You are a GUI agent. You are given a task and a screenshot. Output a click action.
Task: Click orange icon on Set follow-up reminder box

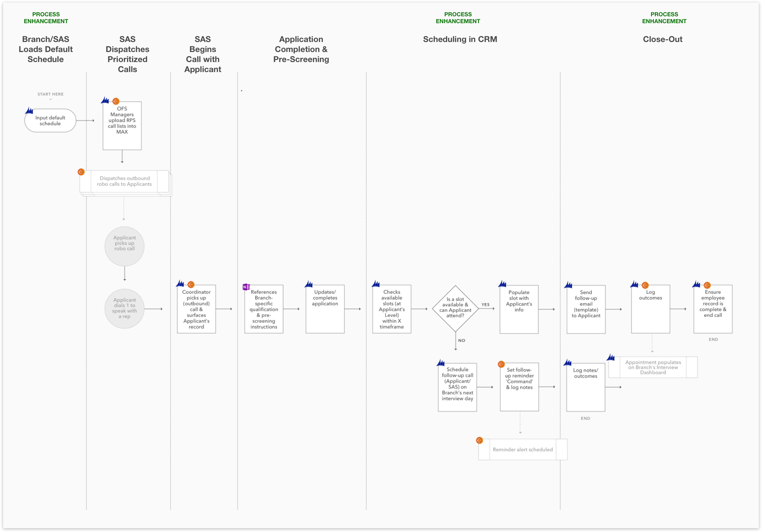[x=501, y=364]
